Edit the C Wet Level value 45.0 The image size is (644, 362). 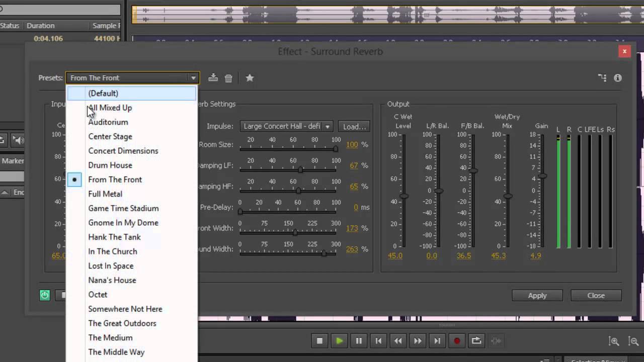tap(395, 256)
